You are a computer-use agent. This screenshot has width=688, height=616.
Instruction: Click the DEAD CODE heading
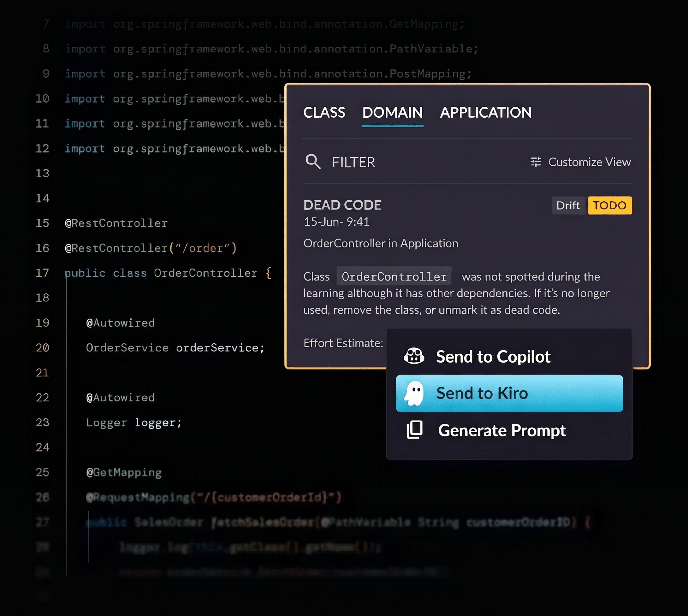[x=342, y=205]
